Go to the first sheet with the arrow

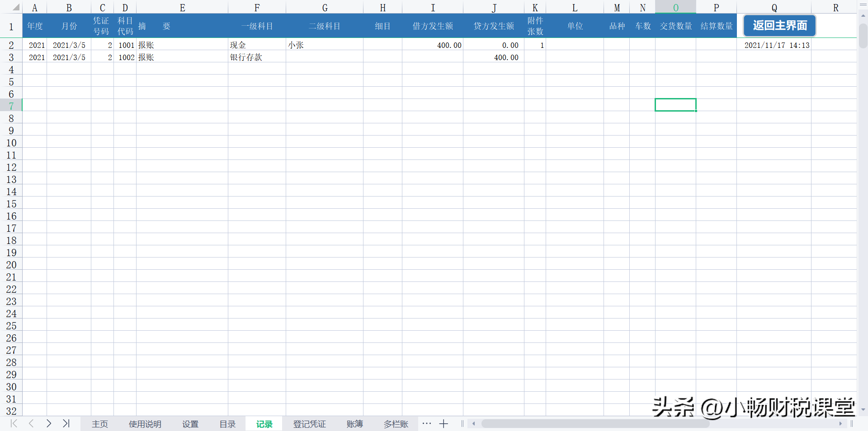tap(14, 423)
